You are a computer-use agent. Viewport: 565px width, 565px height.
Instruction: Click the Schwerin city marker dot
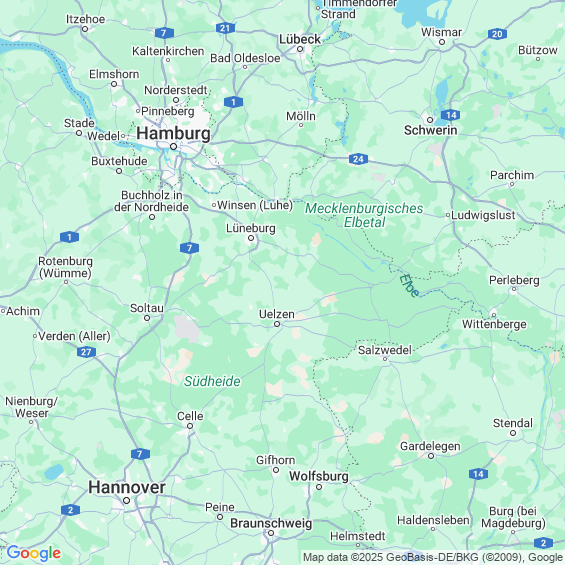point(430,120)
